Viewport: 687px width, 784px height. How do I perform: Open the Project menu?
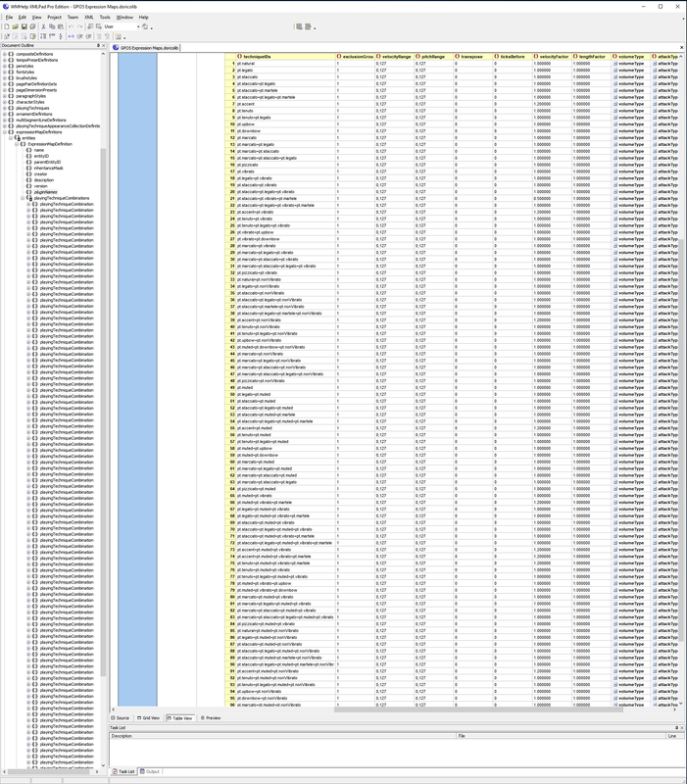tap(54, 17)
